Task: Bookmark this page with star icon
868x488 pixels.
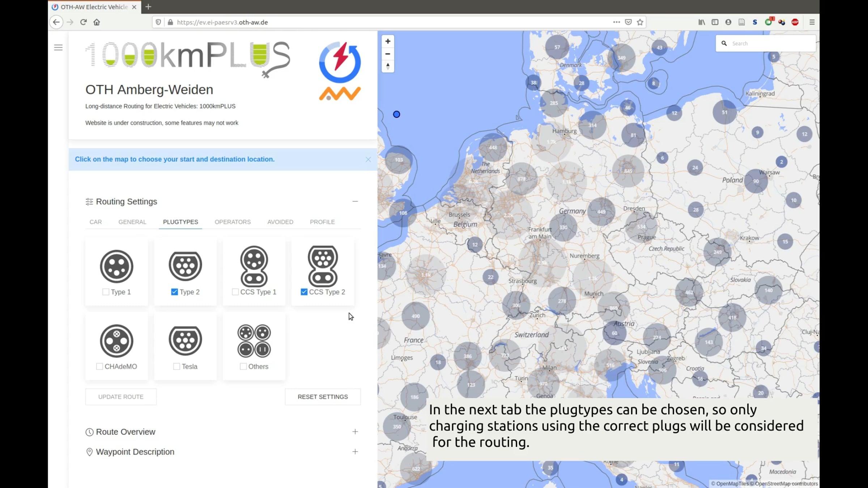Action: (x=640, y=22)
